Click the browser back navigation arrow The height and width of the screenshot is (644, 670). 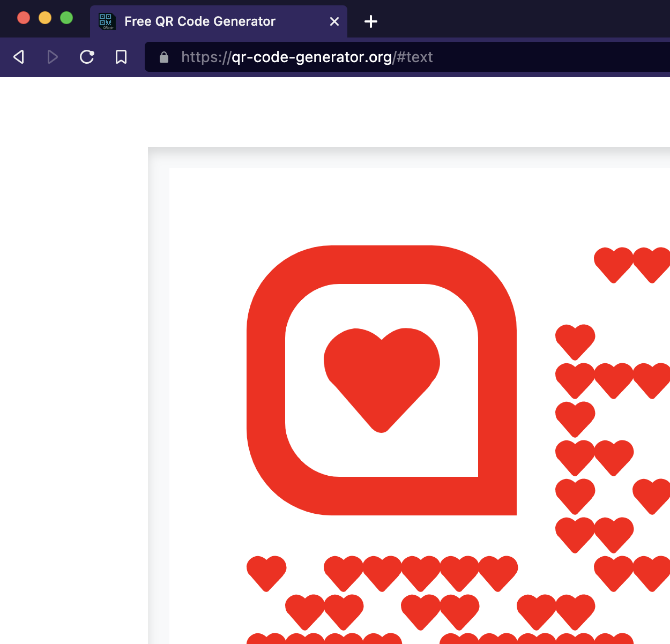(19, 57)
